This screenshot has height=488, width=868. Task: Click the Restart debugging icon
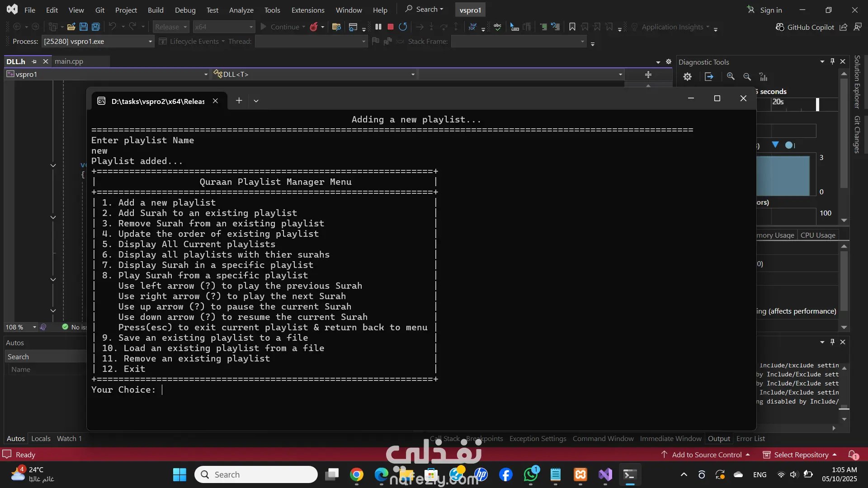click(x=403, y=27)
